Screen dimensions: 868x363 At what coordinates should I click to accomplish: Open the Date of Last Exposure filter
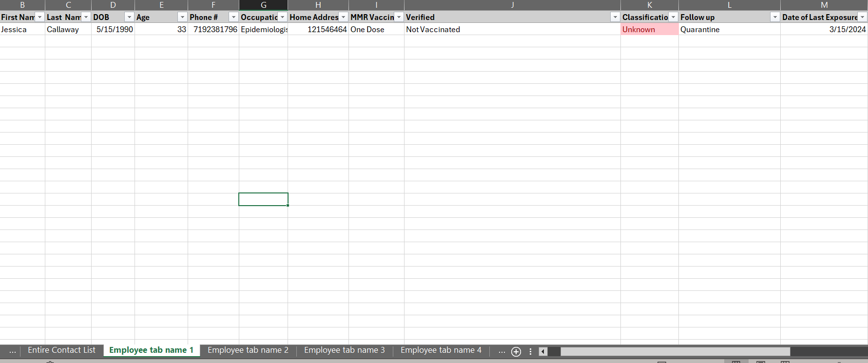click(863, 17)
